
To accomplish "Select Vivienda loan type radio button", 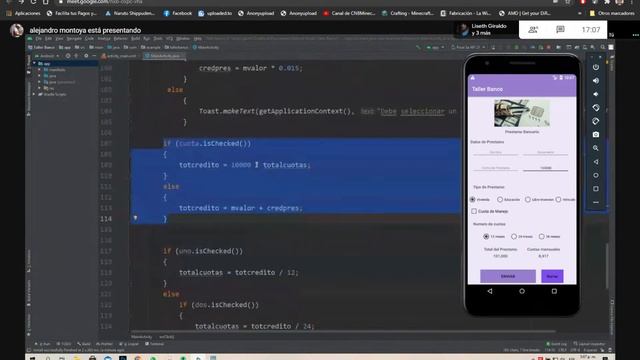I will click(473, 200).
